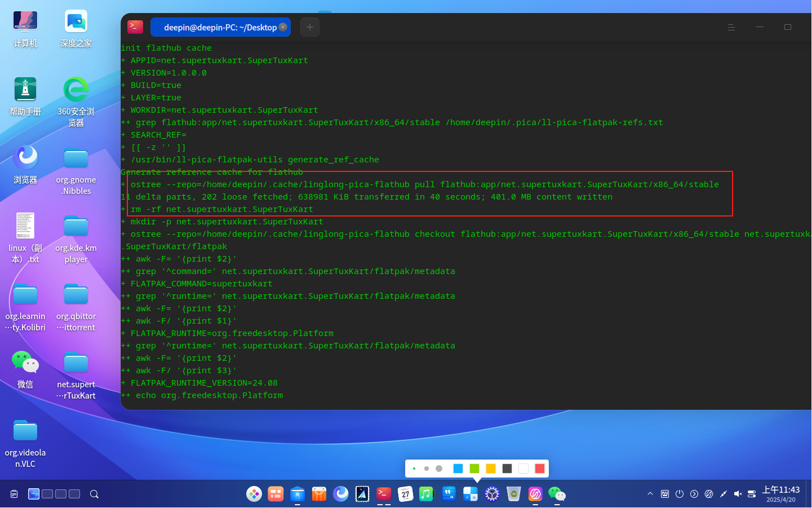Pick the red color swatch
This screenshot has width=812, height=508.
[x=540, y=469]
